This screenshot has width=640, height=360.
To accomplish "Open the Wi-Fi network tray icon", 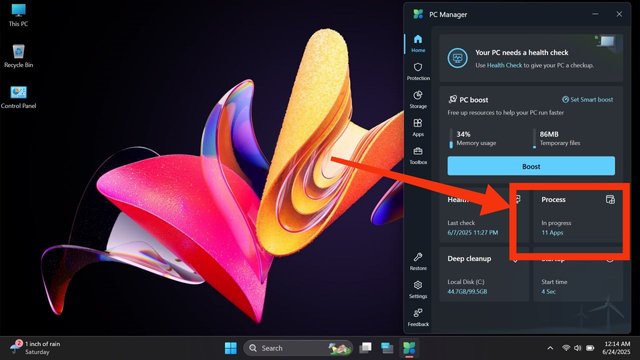I will tap(566, 348).
